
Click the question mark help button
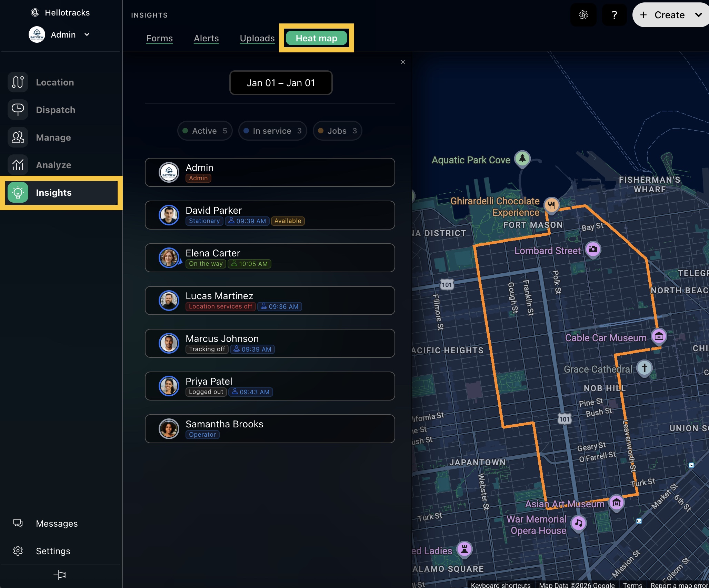point(614,15)
